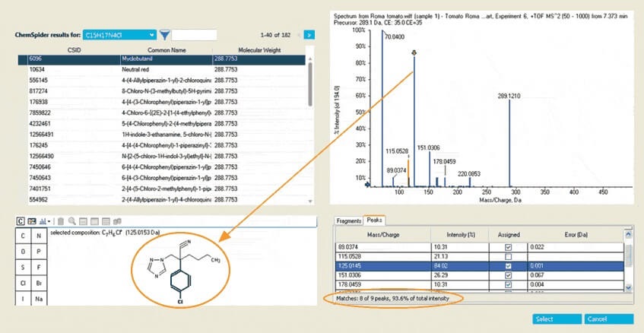Click the magnifier zoom icon in structure toolbar
The width and height of the screenshot is (644, 333).
click(71, 220)
